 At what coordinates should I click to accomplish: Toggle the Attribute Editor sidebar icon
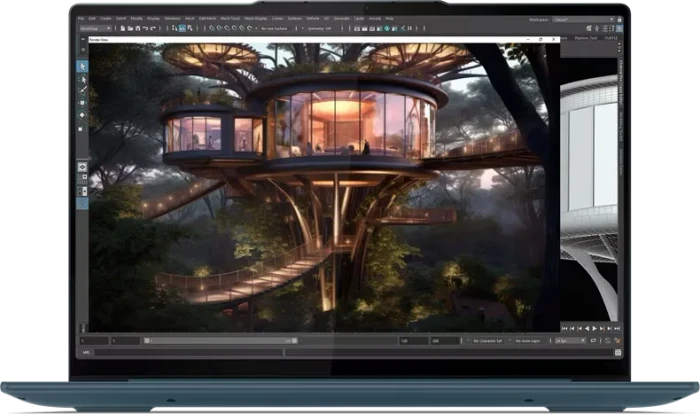(x=605, y=29)
